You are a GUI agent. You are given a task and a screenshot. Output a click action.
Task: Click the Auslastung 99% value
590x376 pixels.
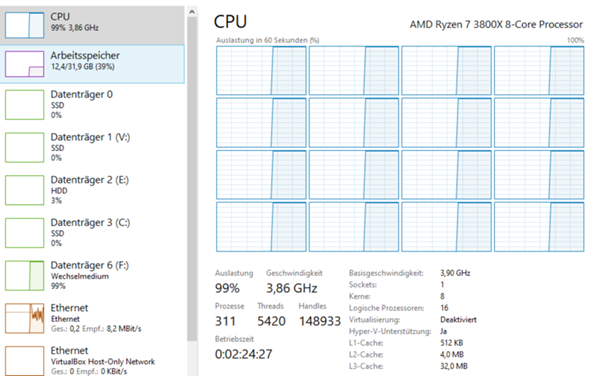point(227,288)
